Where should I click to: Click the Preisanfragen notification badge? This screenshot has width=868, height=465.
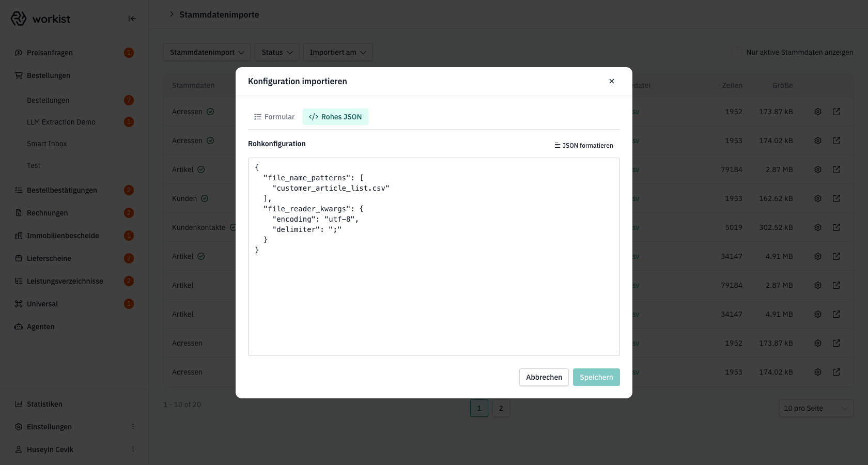(129, 53)
